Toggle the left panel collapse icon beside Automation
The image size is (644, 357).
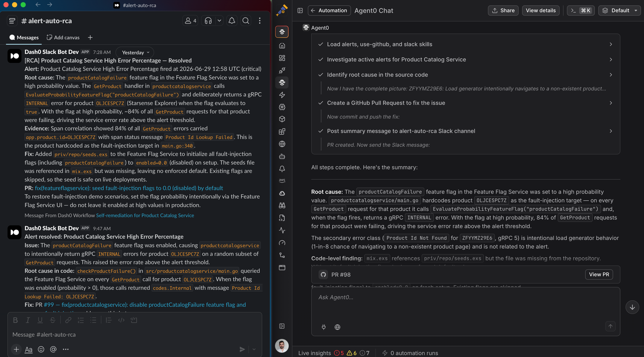click(300, 11)
